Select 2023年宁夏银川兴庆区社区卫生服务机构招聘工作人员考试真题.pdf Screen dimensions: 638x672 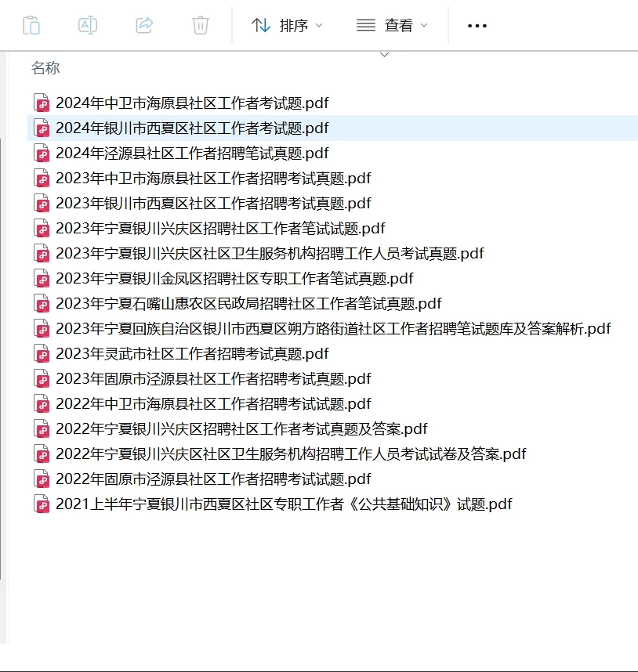point(270,253)
